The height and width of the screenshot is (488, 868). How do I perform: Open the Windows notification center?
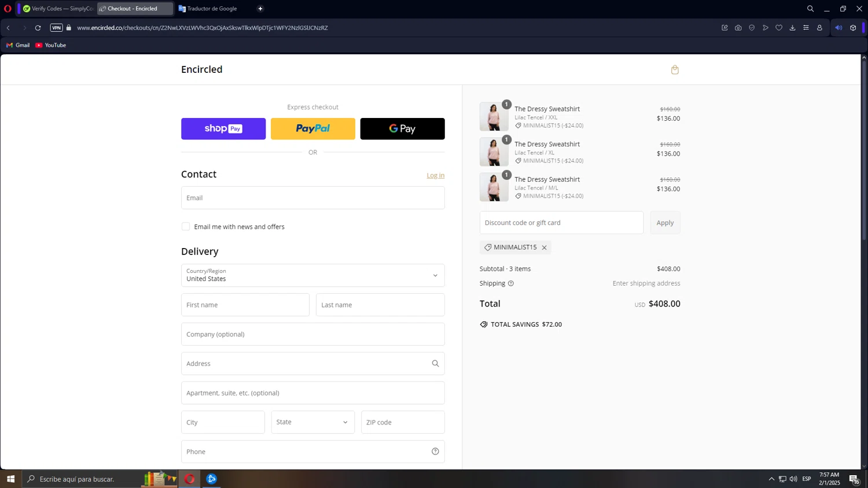click(854, 479)
